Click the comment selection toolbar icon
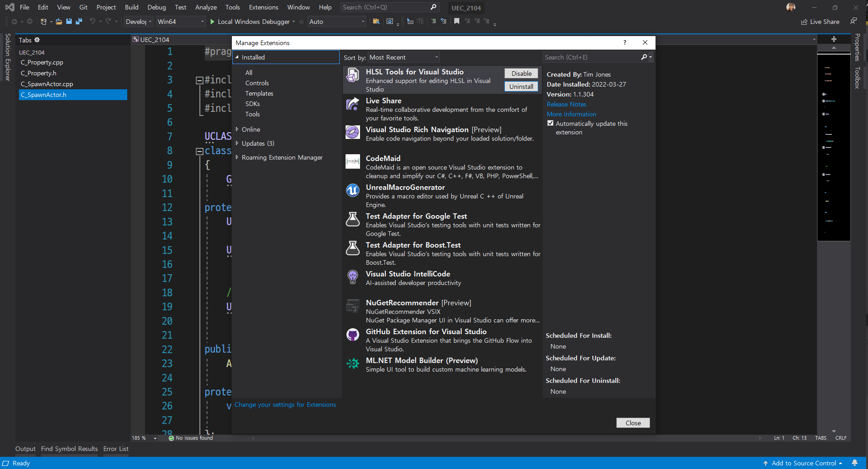This screenshot has width=868, height=469. pos(434,21)
